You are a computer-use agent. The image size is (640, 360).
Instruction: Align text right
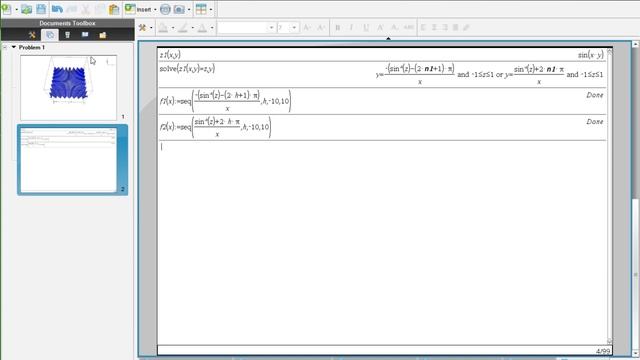(445, 28)
